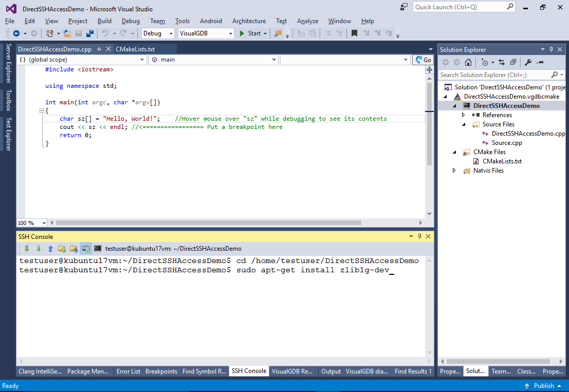Select CMakeLists.txt in Solution Explorer tree
The image size is (569, 392).
pos(502,161)
